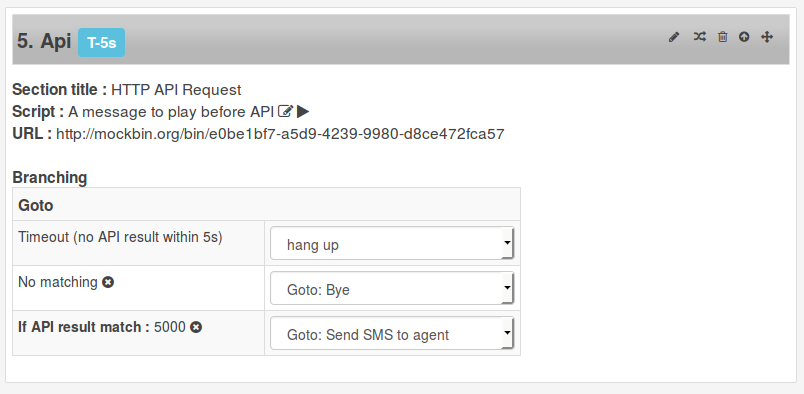The image size is (804, 394).
Task: Open the Timeout dropdown showing hang up
Action: pos(392,243)
